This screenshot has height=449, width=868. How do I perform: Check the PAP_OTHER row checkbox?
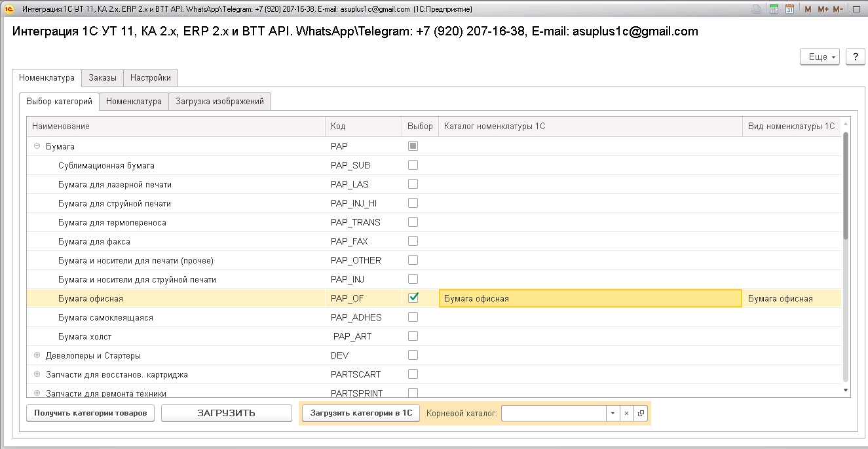[413, 260]
